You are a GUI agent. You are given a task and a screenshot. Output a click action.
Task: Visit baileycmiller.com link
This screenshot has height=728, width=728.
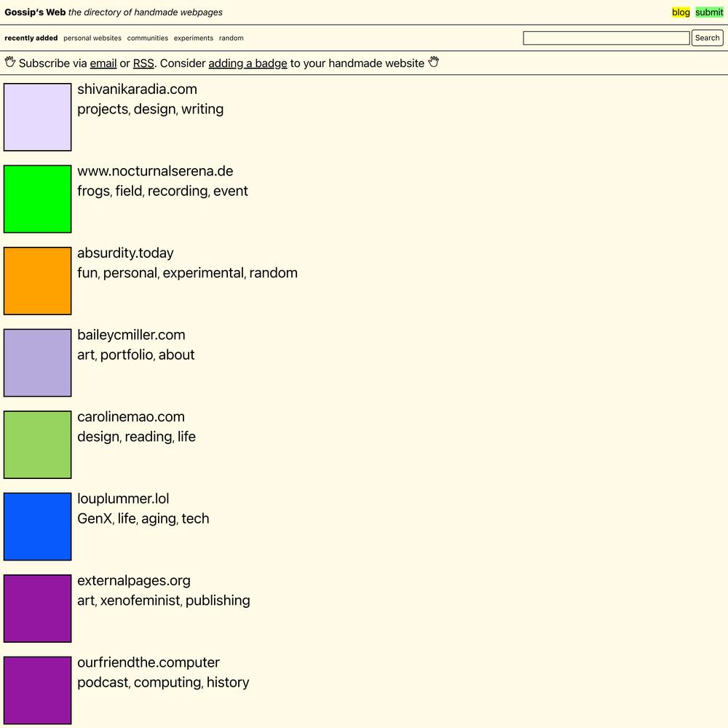(x=131, y=335)
